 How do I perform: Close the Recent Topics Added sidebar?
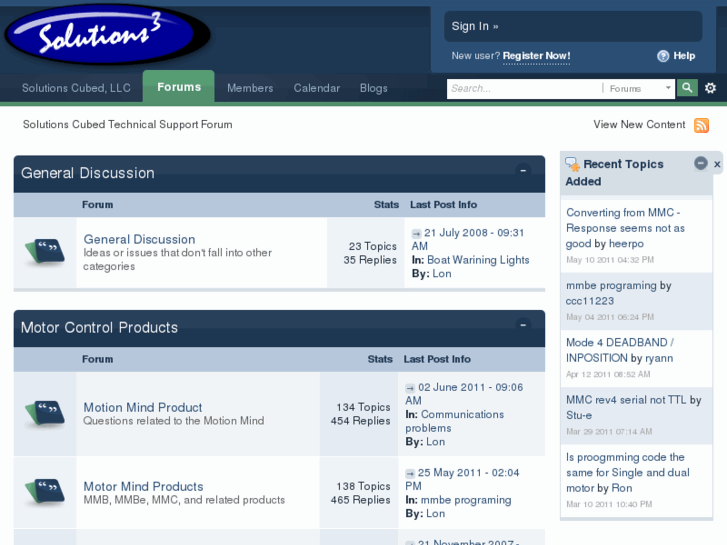(x=717, y=164)
